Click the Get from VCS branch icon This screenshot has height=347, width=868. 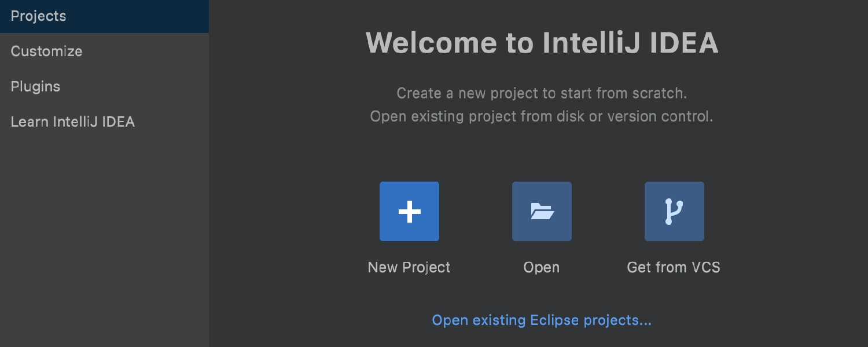(674, 211)
